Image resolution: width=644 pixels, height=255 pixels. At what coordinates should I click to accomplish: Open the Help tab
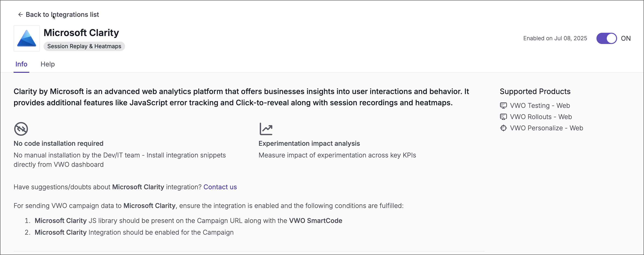(x=48, y=64)
